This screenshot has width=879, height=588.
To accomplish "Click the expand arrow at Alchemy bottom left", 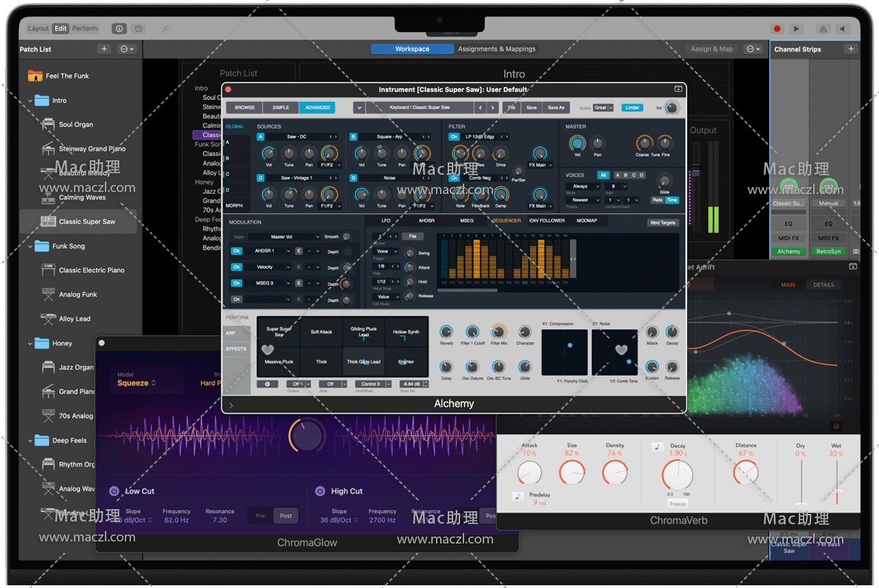I will (230, 405).
